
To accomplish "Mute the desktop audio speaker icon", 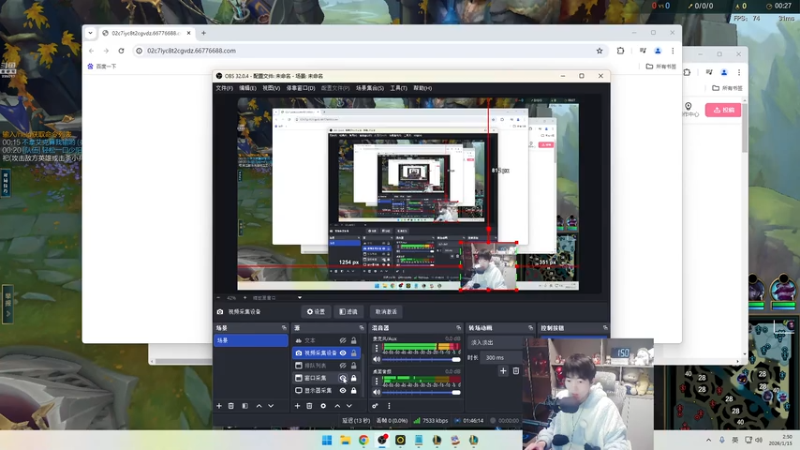I will pos(377,392).
